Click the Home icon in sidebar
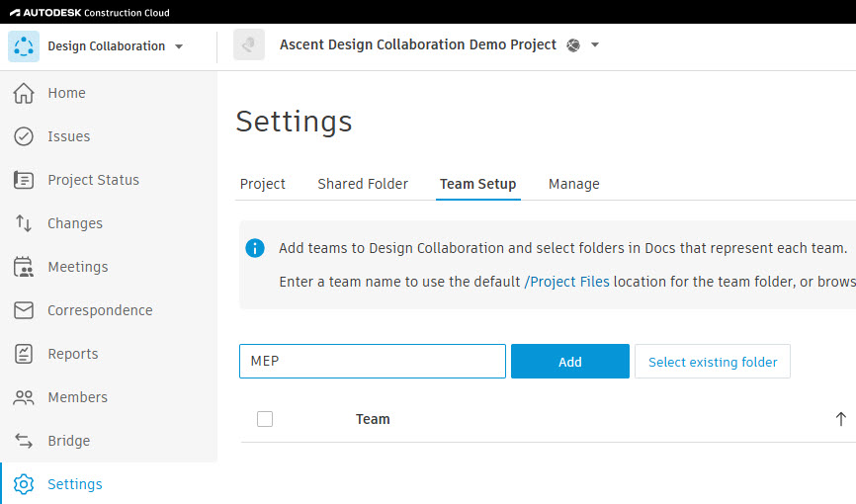Viewport: 856px width, 504px height. click(24, 93)
